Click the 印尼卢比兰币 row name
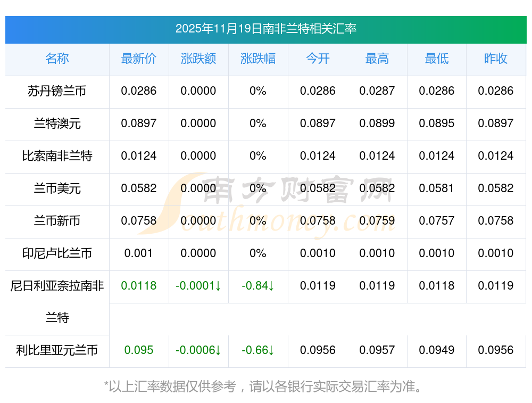Screen dimensions: 532x403 pyautogui.click(x=57, y=253)
